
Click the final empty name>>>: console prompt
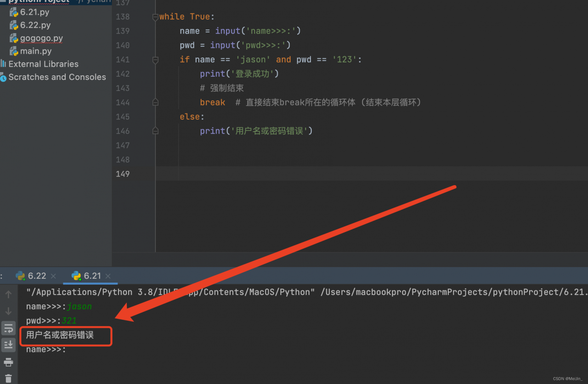pos(46,350)
